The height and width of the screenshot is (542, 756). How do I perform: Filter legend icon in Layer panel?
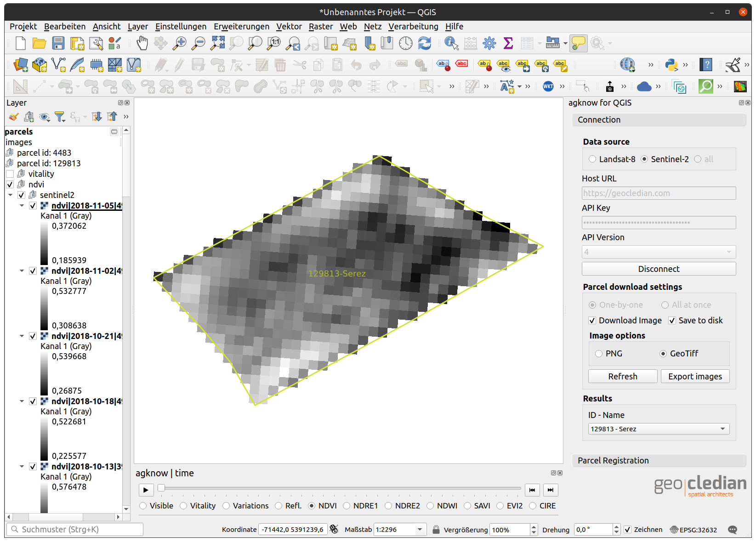(60, 117)
